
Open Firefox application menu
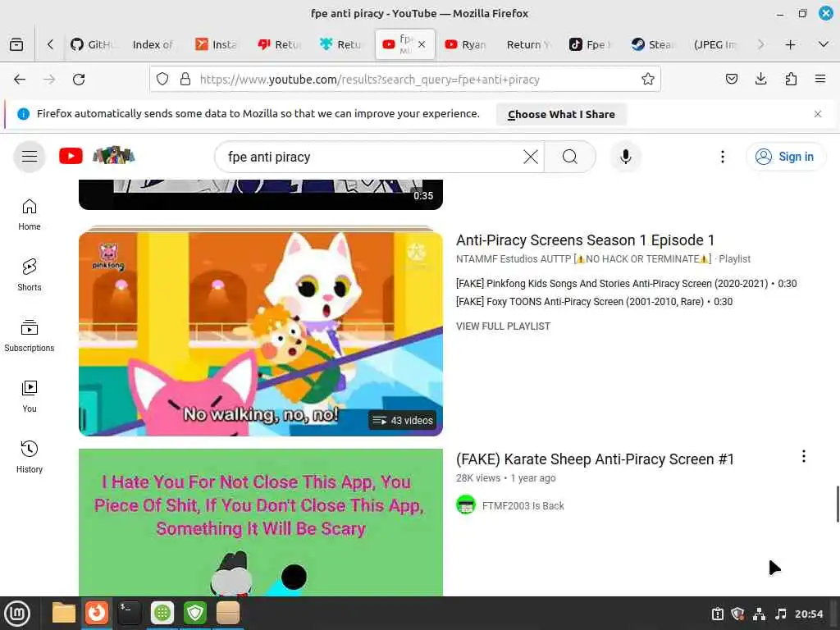tap(820, 80)
